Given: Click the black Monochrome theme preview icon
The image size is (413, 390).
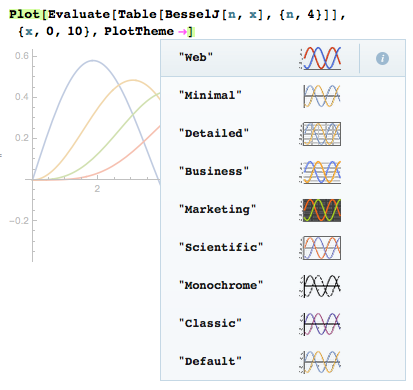Looking at the screenshot, I should click(x=320, y=286).
